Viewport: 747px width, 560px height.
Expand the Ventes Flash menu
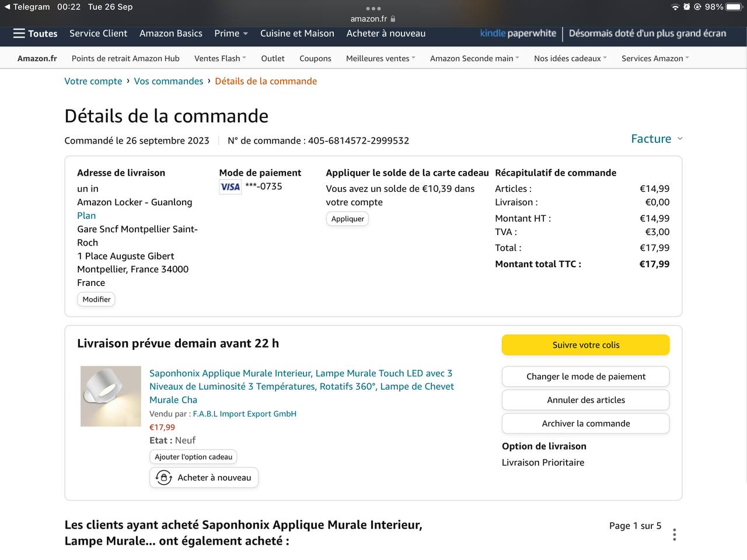[220, 58]
